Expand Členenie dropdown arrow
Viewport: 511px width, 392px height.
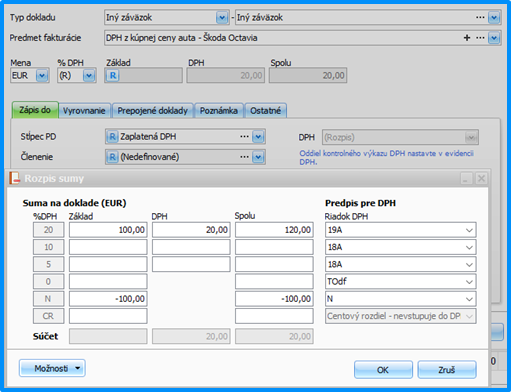258,157
